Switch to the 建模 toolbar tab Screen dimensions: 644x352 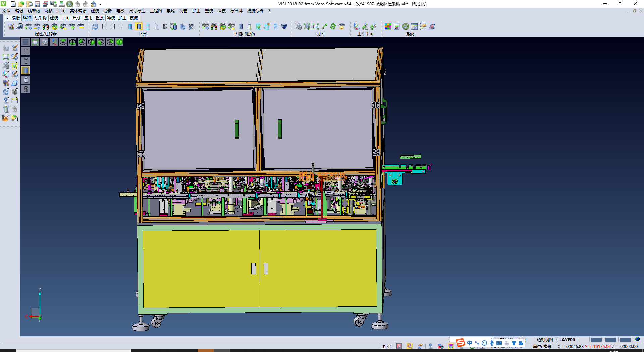click(x=54, y=18)
